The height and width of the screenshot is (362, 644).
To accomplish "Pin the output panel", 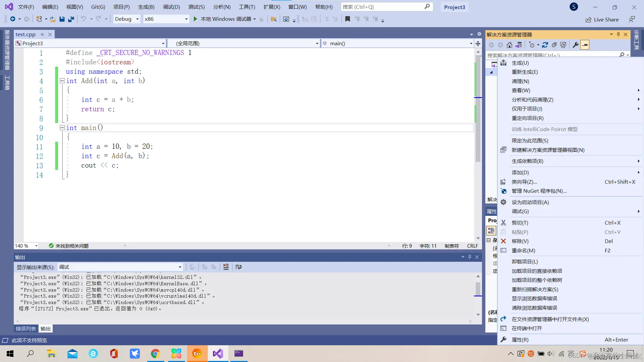I will pyautogui.click(x=470, y=257).
